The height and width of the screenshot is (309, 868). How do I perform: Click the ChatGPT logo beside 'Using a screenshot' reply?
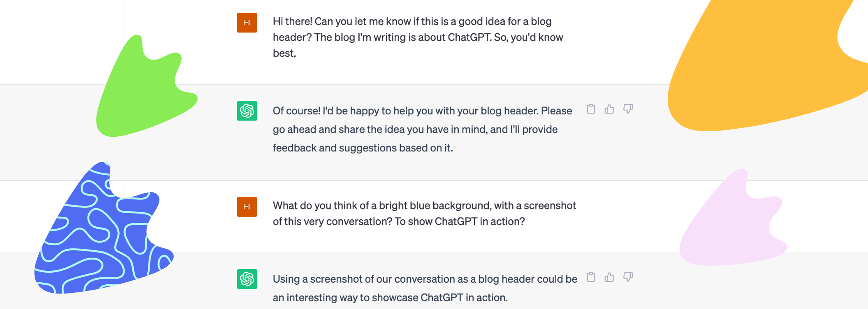click(x=247, y=279)
